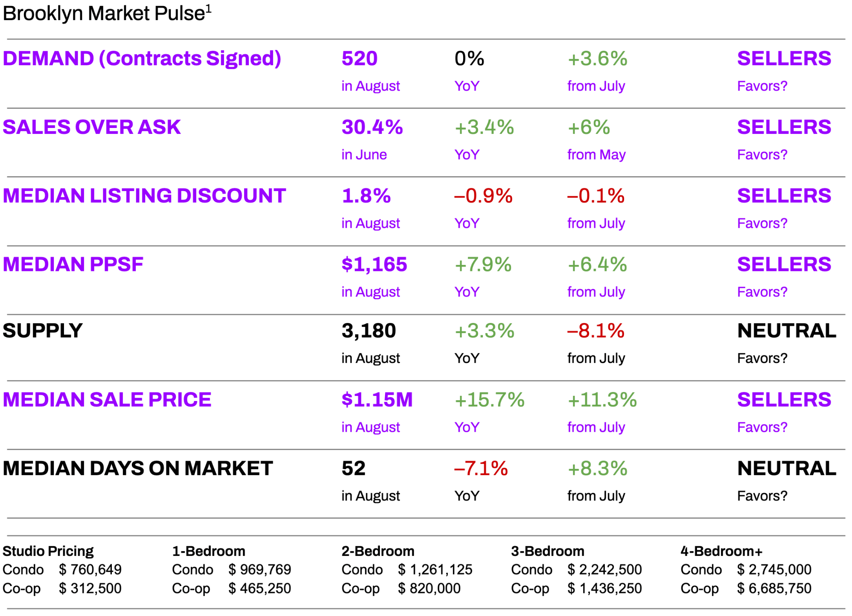Click the Brooklyn Market Pulse title
Screen dimensions: 852x616
tap(104, 14)
